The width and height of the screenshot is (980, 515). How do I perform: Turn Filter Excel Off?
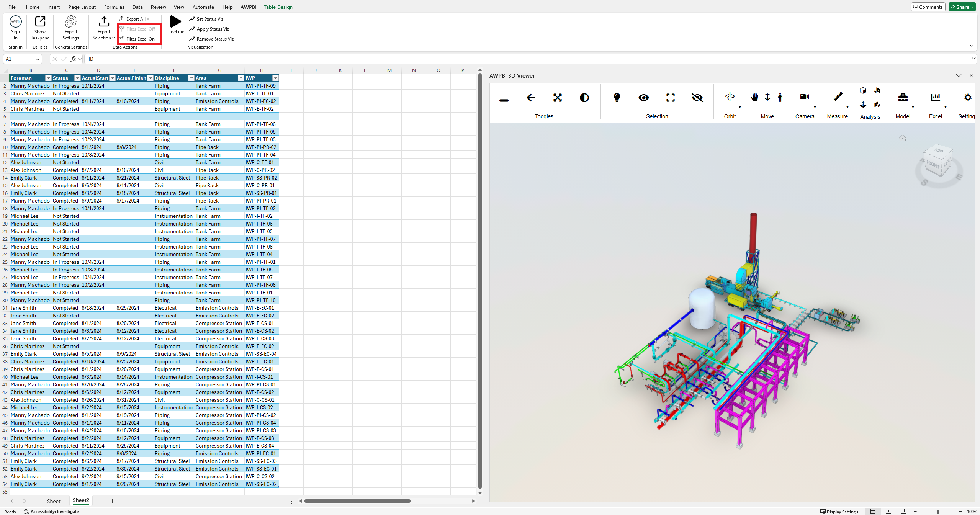[x=137, y=29]
